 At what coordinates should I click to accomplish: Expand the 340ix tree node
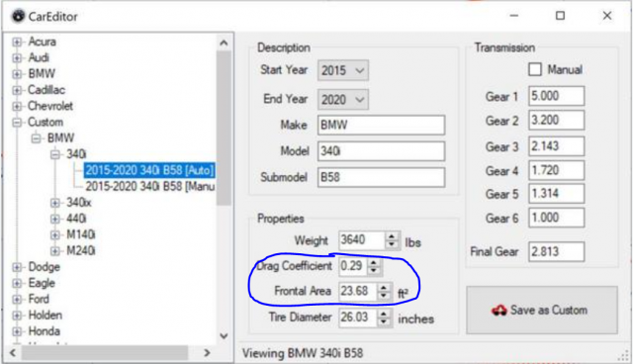[55, 203]
